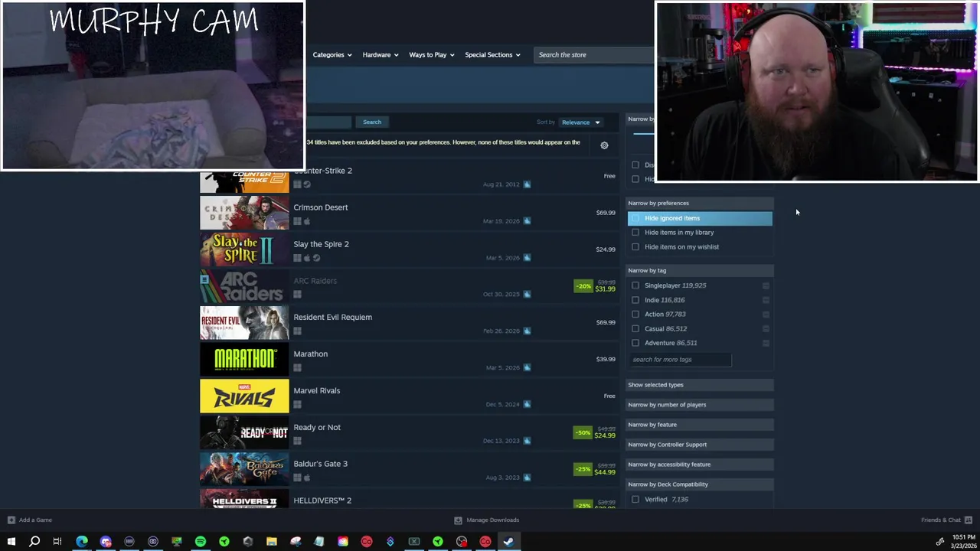Check Verified Deck compatibility filter
This screenshot has height=551, width=980.
tap(635, 499)
